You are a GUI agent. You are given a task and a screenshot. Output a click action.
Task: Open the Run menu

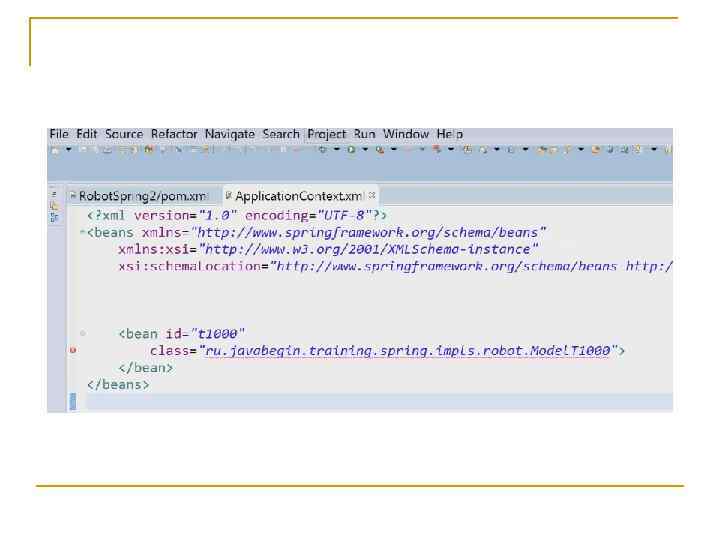365,134
